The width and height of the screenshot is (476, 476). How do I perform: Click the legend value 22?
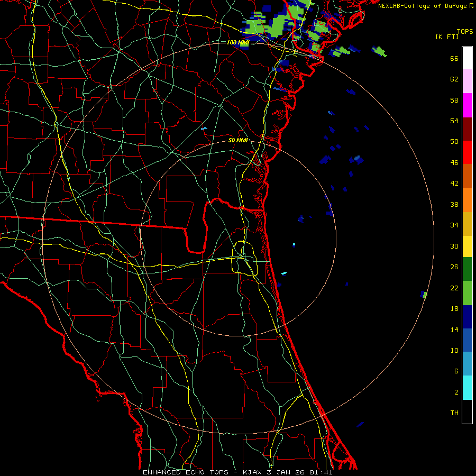[x=454, y=288]
